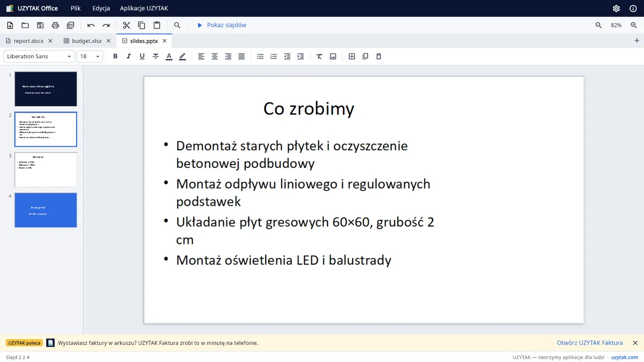Open UZYTAK Faktura link in banner
This screenshot has height=362, width=644.
pos(590,343)
